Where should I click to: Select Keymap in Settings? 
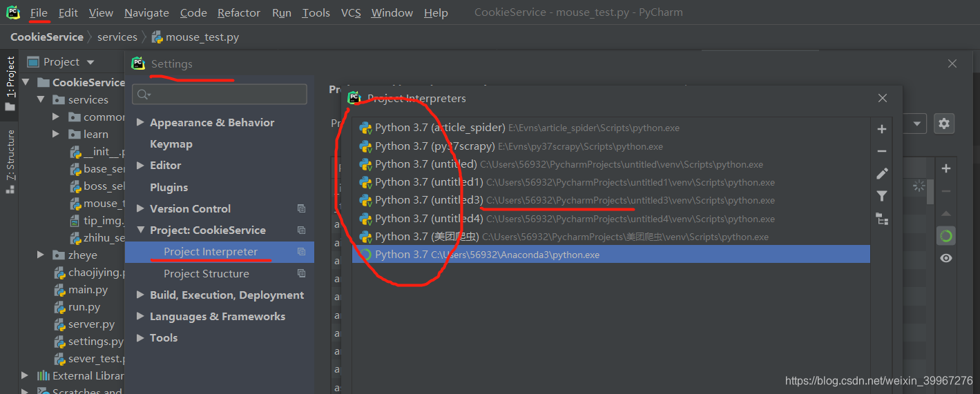pyautogui.click(x=171, y=144)
